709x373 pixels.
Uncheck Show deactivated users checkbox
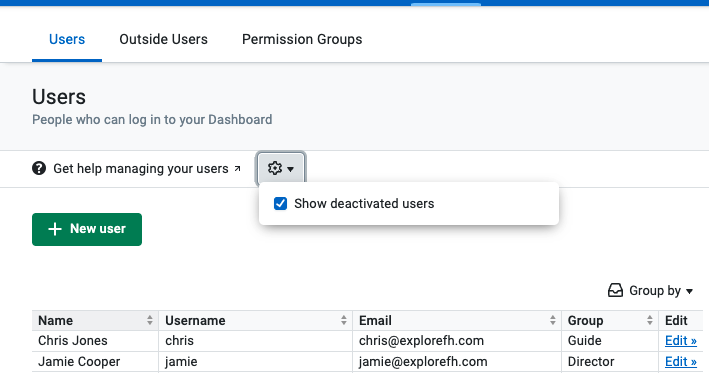point(280,203)
